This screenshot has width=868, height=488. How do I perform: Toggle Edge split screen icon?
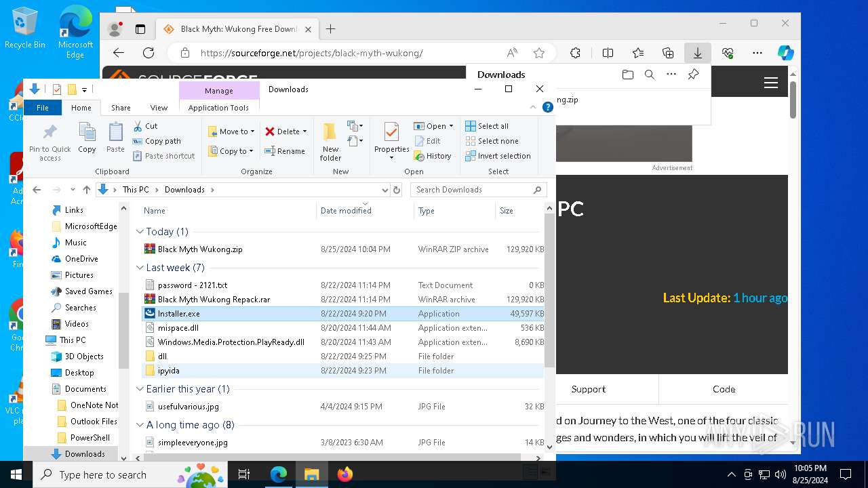tap(608, 53)
